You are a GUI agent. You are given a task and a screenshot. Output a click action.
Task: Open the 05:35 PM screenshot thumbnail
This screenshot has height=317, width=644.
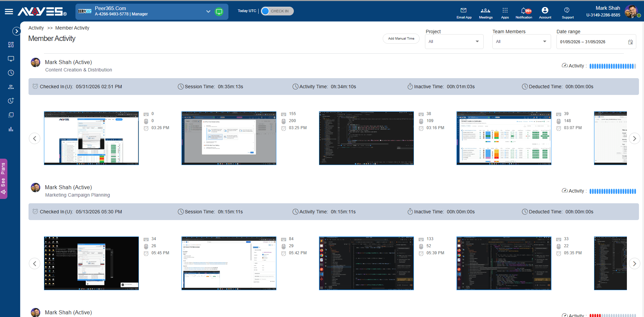click(x=504, y=263)
